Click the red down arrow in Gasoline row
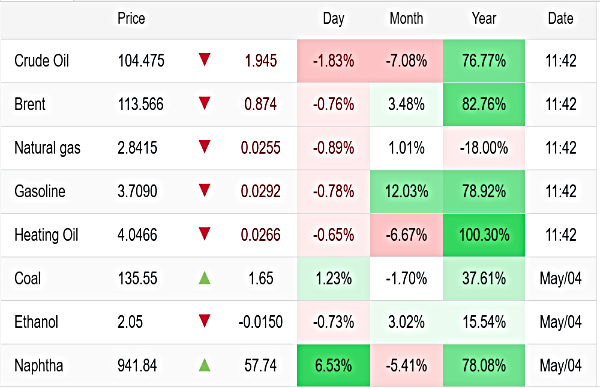The width and height of the screenshot is (600, 388). (x=205, y=191)
